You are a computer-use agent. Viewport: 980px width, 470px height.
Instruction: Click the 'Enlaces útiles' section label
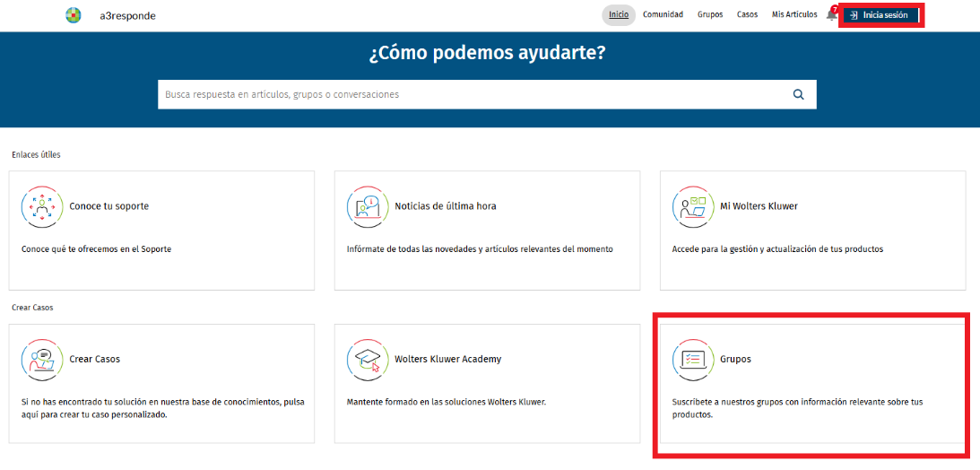(x=36, y=154)
